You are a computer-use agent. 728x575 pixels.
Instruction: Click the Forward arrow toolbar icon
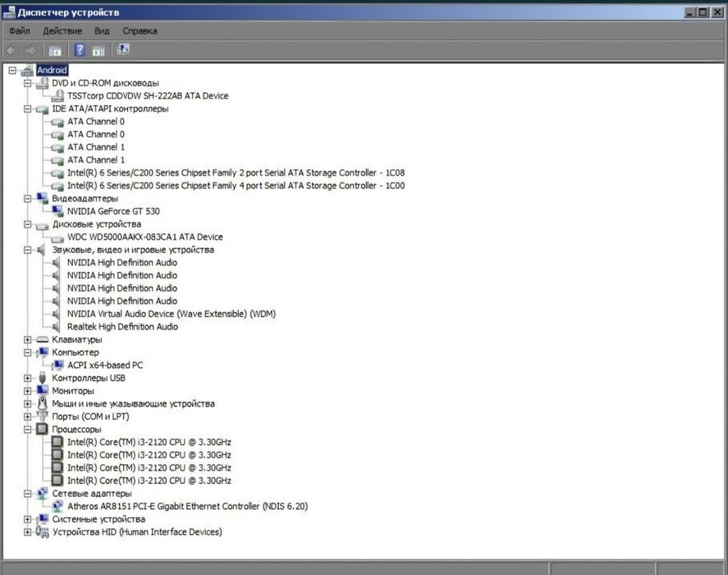(30, 50)
